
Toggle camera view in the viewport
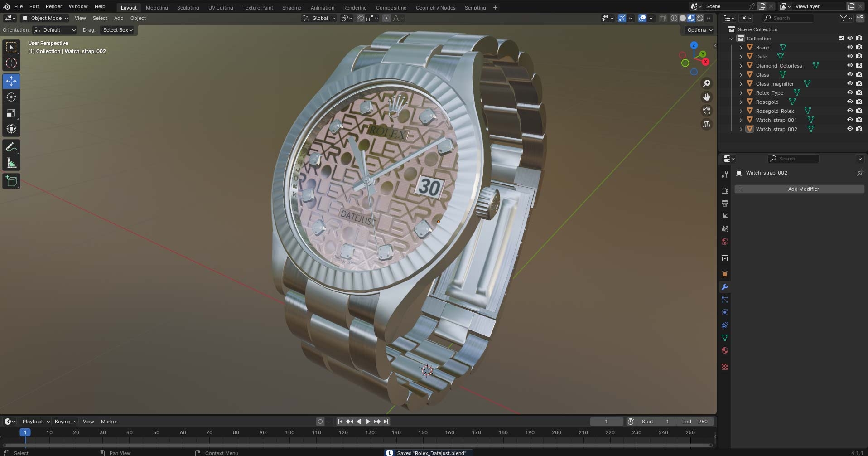pyautogui.click(x=707, y=111)
